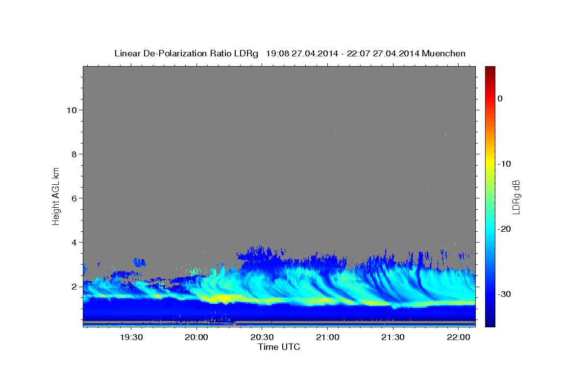
Task: Click the start time '19:08 27.04.2014' in the title
Action: coord(302,53)
